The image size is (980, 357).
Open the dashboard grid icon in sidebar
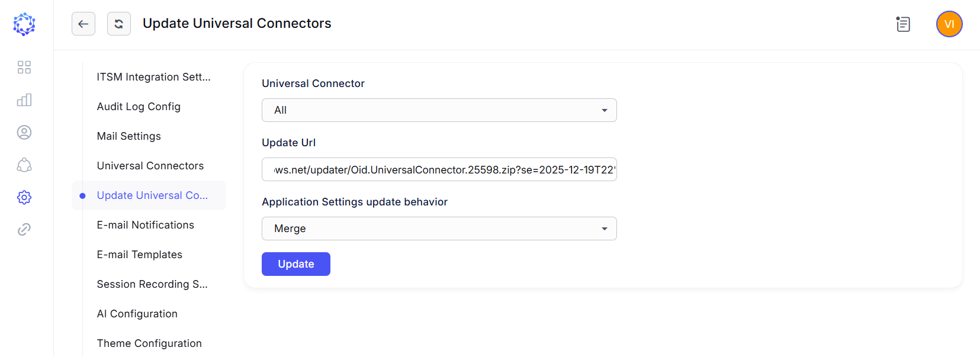[24, 67]
